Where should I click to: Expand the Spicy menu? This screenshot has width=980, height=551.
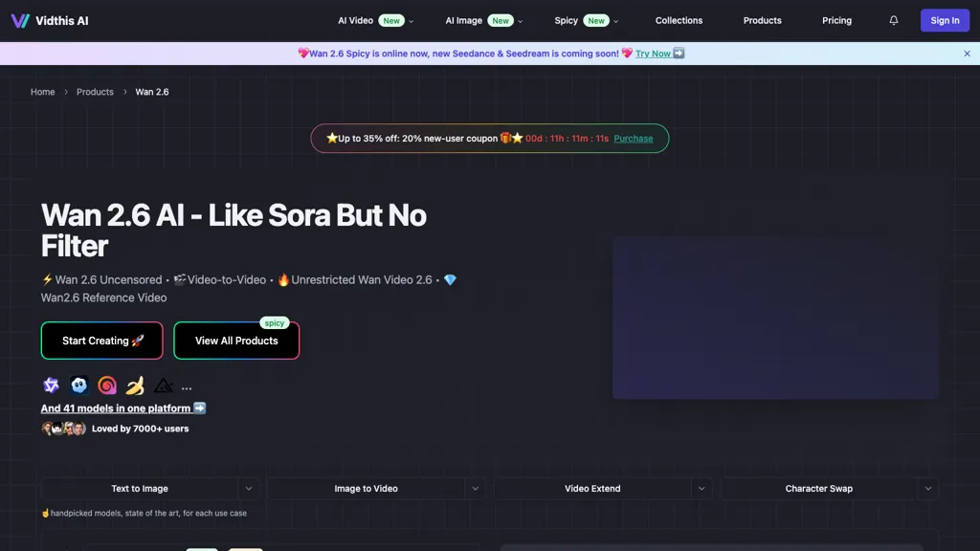(587, 21)
